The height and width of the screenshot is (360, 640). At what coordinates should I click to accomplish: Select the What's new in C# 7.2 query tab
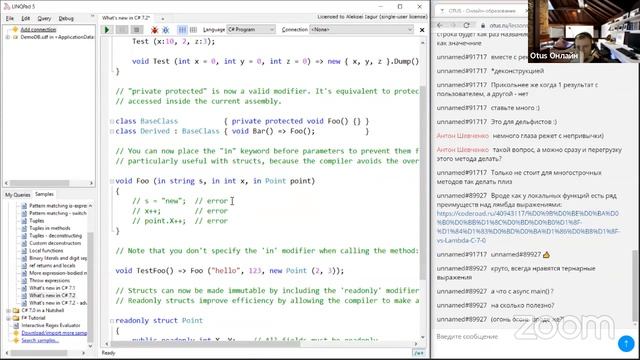click(x=126, y=18)
